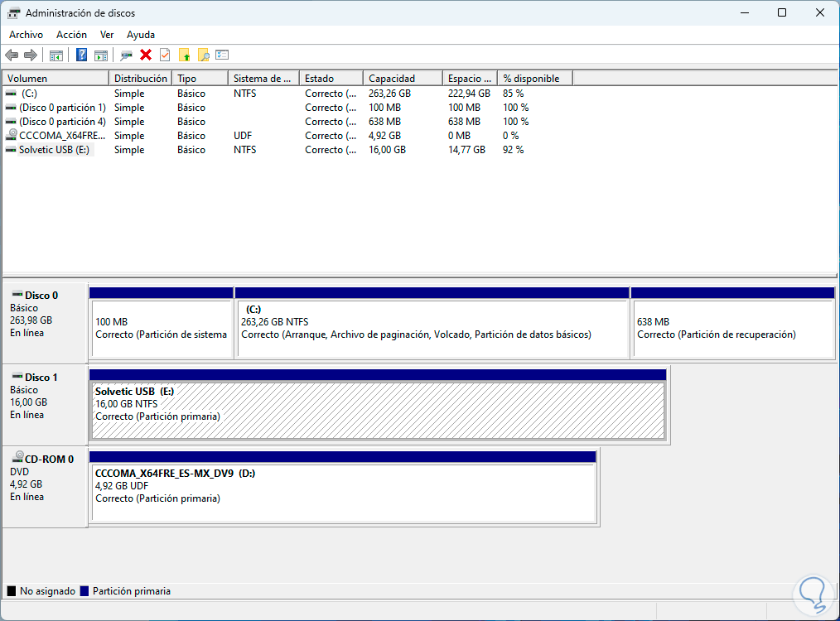Screen dimensions: 840x621
Task: Toggle the console tree pane icon
Action: click(x=56, y=55)
